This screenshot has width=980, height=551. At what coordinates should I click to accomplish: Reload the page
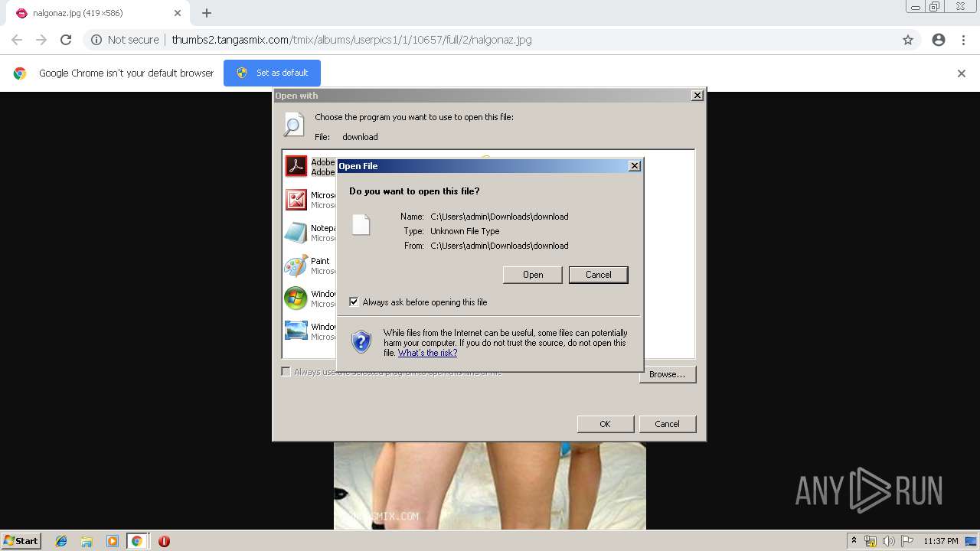click(66, 40)
